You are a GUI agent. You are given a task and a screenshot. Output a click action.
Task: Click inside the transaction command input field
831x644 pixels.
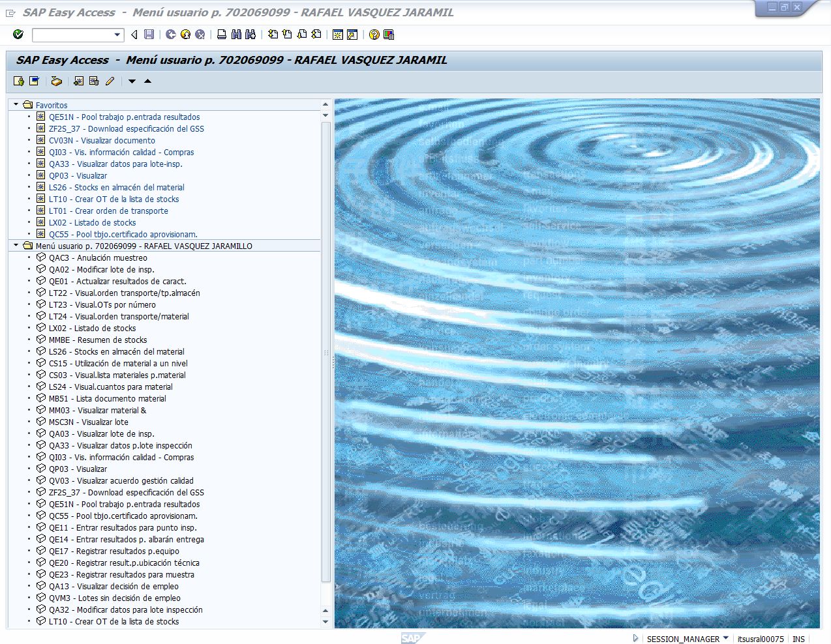click(x=72, y=35)
